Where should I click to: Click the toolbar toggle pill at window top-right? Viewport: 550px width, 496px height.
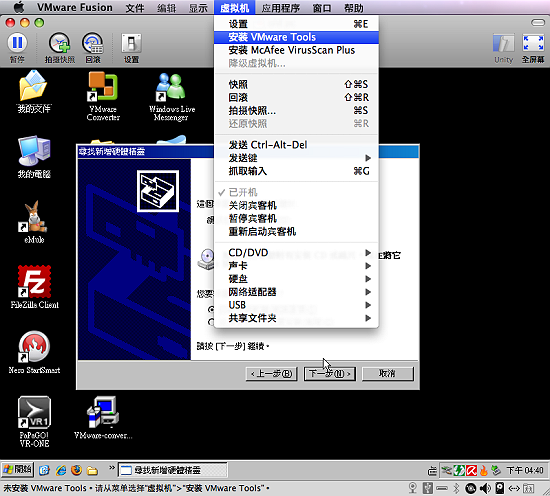[x=537, y=23]
